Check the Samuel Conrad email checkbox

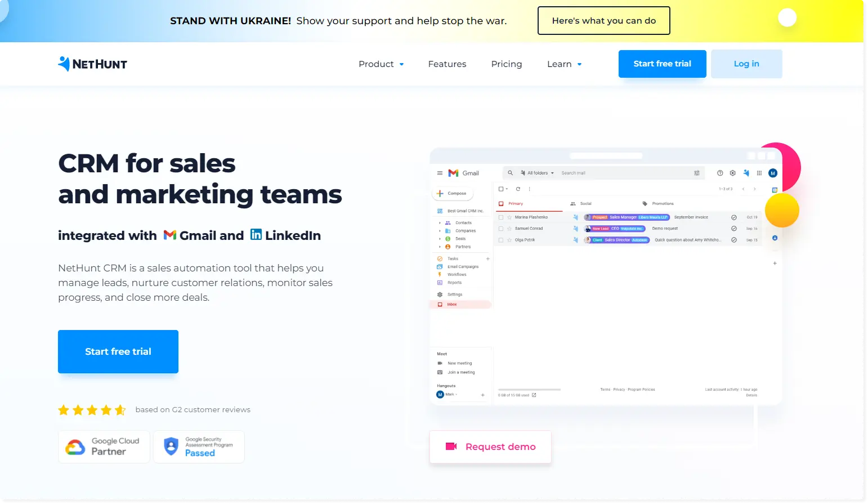click(x=501, y=229)
